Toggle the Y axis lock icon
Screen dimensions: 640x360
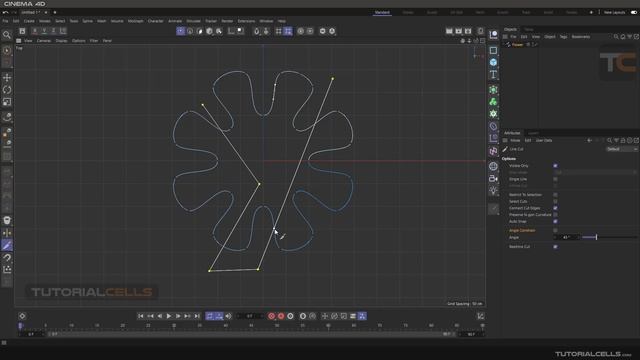click(x=44, y=31)
